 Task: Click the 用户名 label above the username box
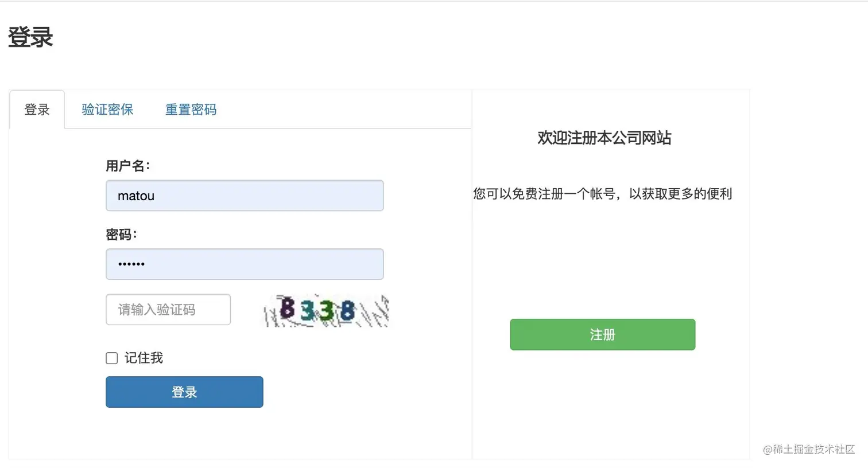[127, 166]
